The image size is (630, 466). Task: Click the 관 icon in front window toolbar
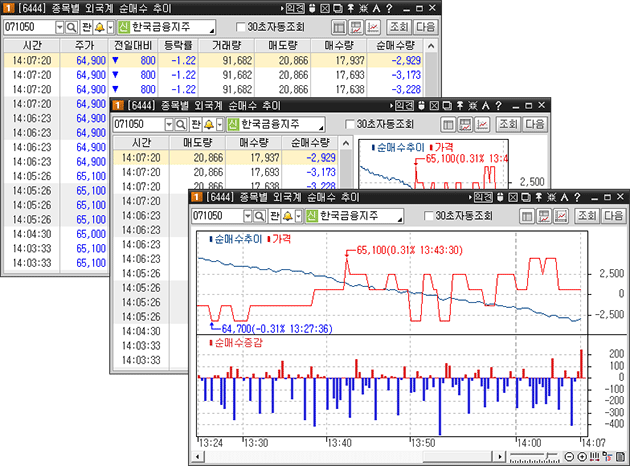pyautogui.click(x=275, y=217)
